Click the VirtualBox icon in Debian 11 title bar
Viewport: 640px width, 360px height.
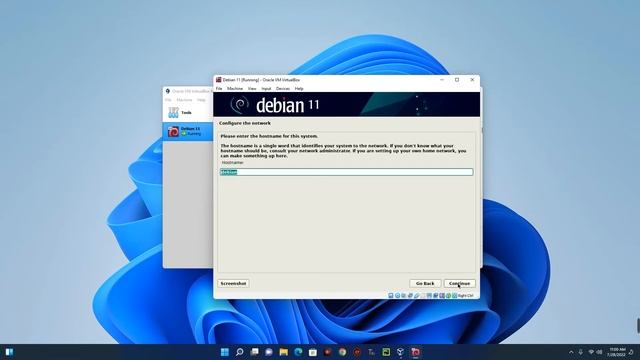(x=218, y=80)
